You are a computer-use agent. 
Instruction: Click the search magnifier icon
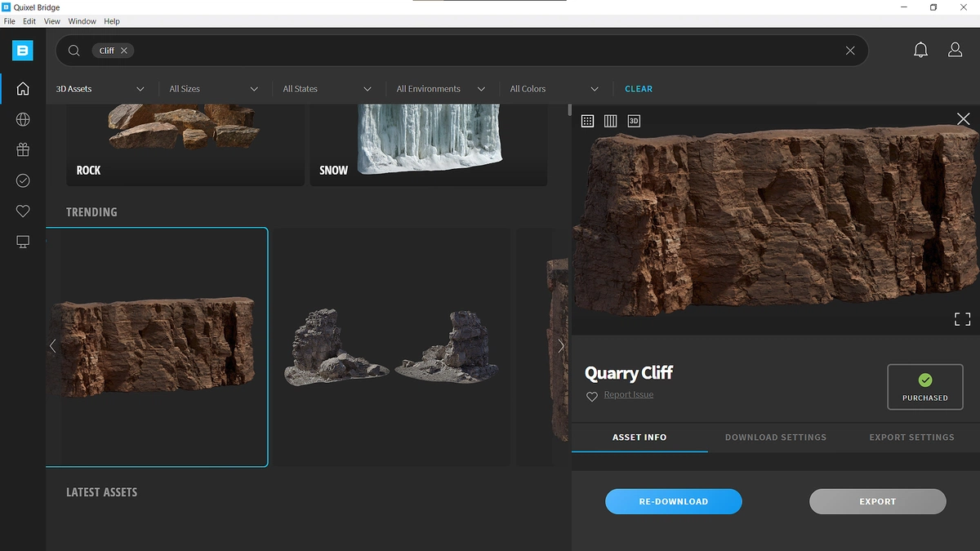click(x=73, y=51)
